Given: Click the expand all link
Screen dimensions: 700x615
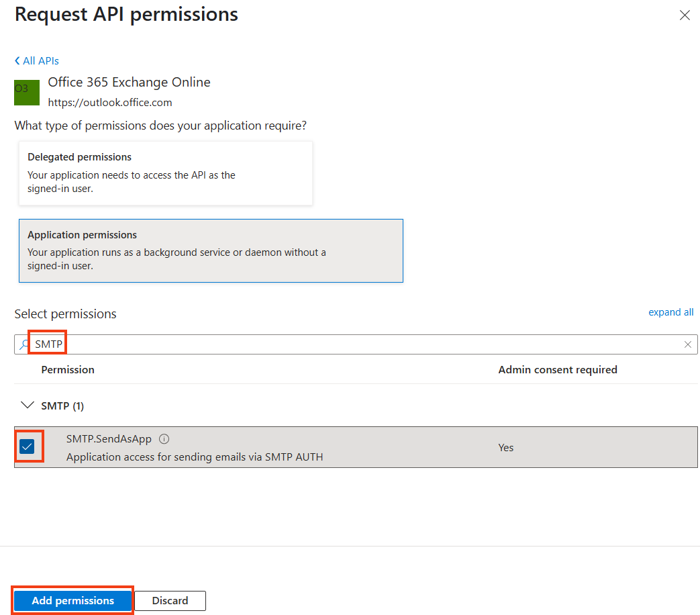Looking at the screenshot, I should 670,312.
